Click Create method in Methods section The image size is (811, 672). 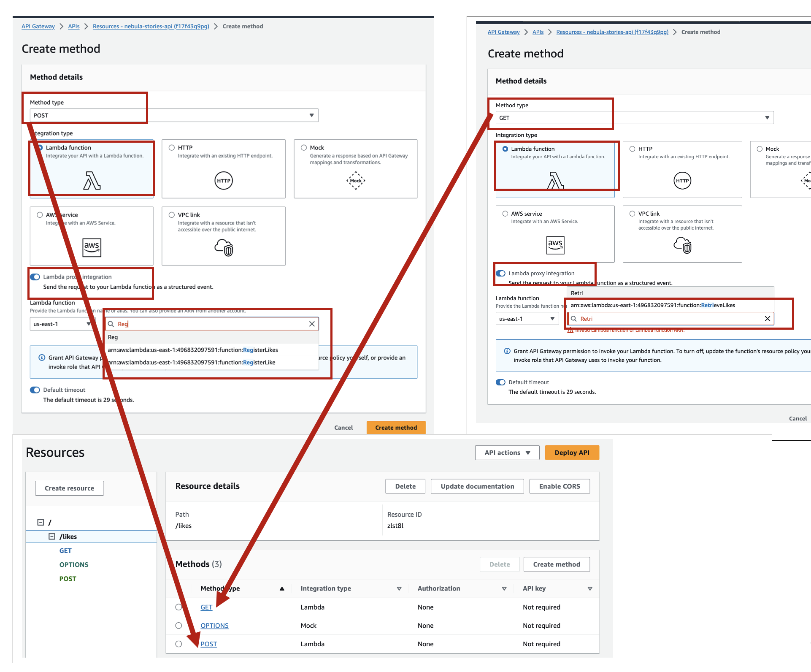point(557,564)
